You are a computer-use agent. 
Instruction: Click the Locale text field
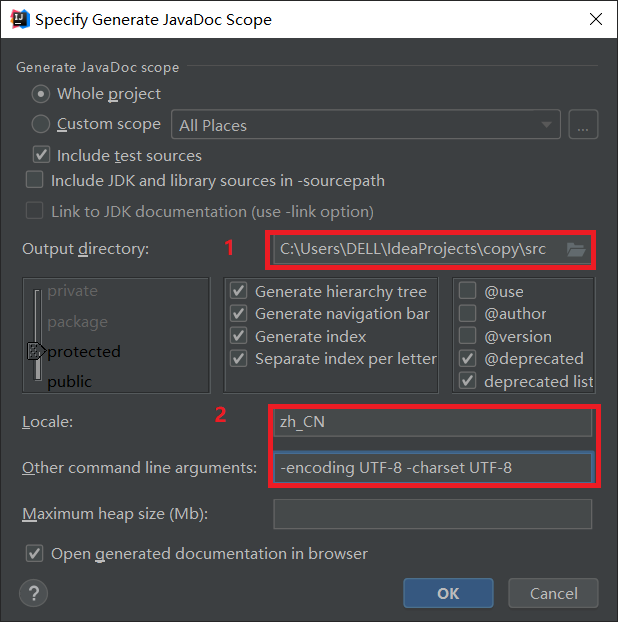(432, 422)
